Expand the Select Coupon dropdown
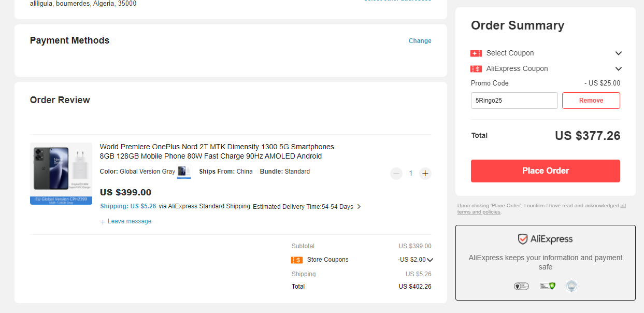The height and width of the screenshot is (313, 644). [618, 53]
